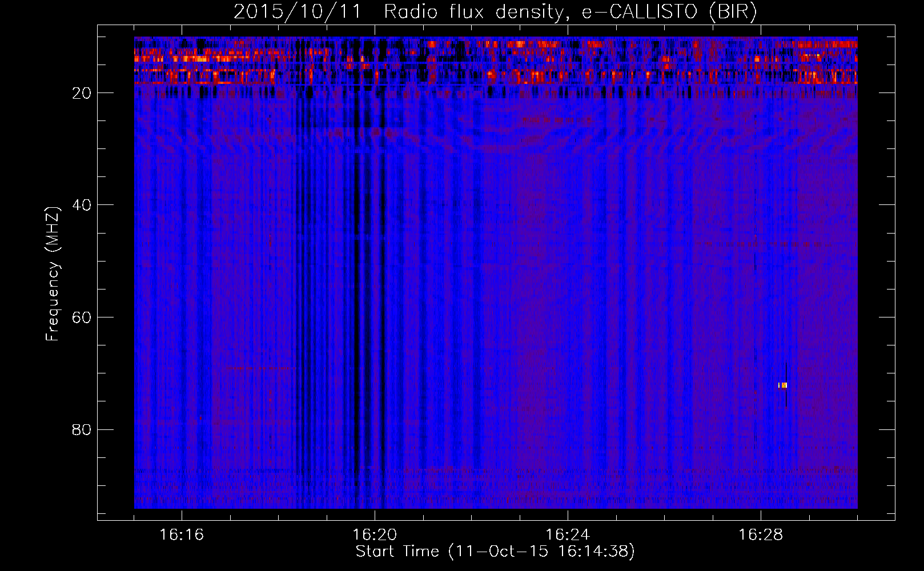924x571 pixels.
Task: Click the '16:28' time tick label
Action: tap(761, 535)
